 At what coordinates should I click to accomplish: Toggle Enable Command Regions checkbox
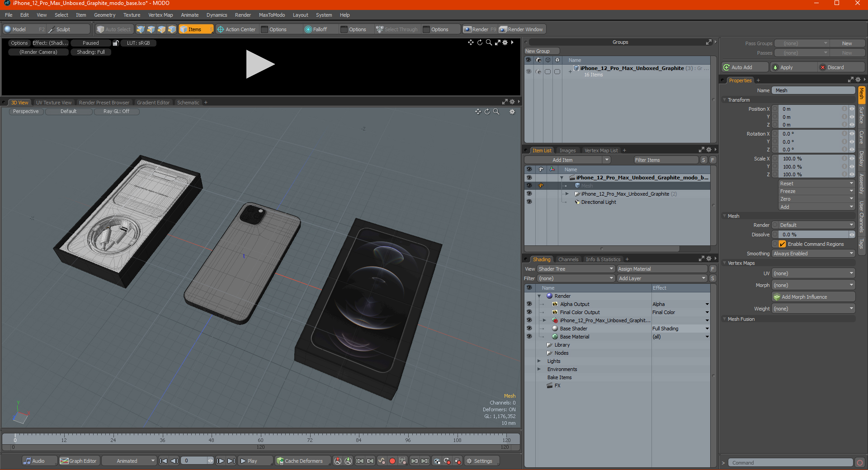782,244
